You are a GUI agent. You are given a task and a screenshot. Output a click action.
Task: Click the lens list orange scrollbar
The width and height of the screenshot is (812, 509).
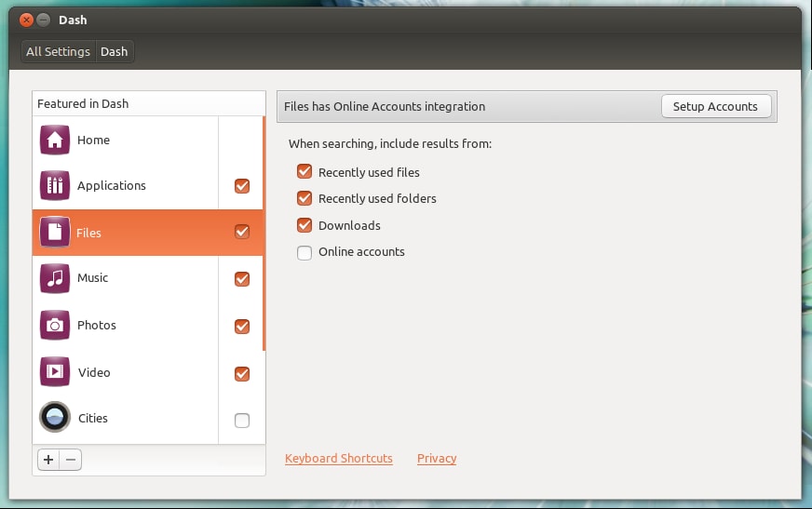(x=264, y=234)
